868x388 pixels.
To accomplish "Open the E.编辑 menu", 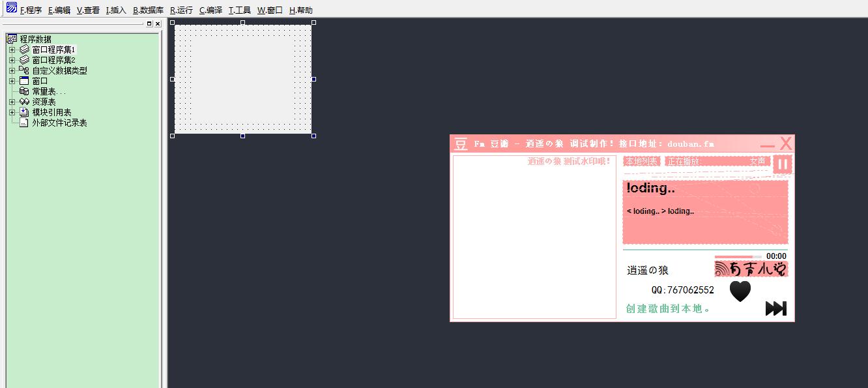I will (x=59, y=10).
